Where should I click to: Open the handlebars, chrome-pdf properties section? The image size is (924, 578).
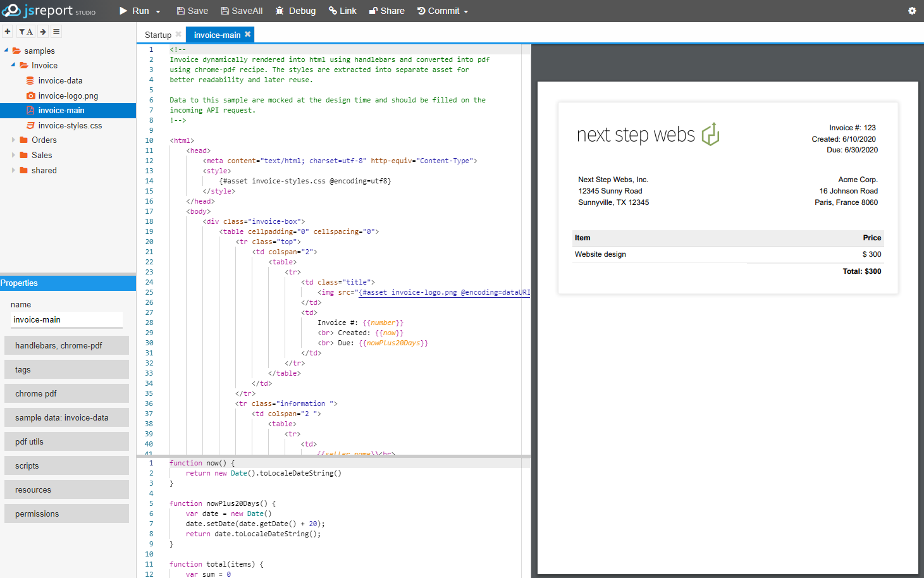pyautogui.click(x=66, y=345)
